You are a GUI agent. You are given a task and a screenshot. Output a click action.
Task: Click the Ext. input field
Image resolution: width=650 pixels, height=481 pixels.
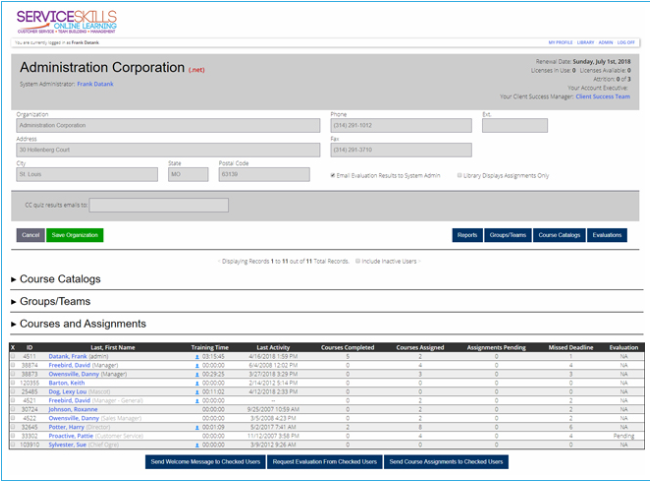(x=515, y=126)
